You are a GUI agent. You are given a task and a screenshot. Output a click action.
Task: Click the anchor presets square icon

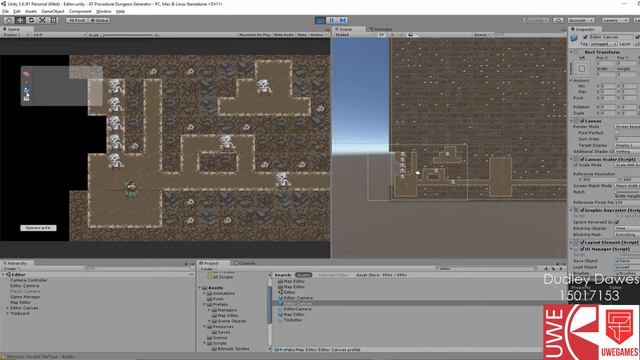pyautogui.click(x=582, y=69)
